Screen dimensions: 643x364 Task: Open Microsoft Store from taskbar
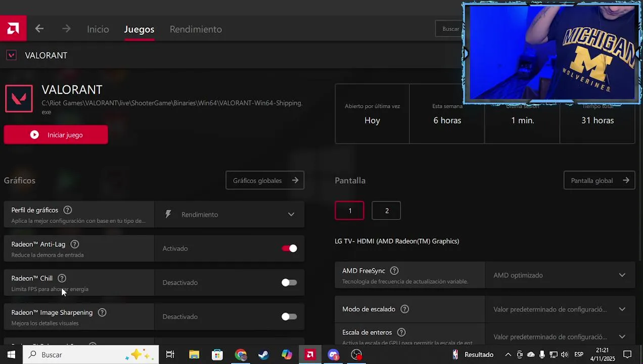217,354
